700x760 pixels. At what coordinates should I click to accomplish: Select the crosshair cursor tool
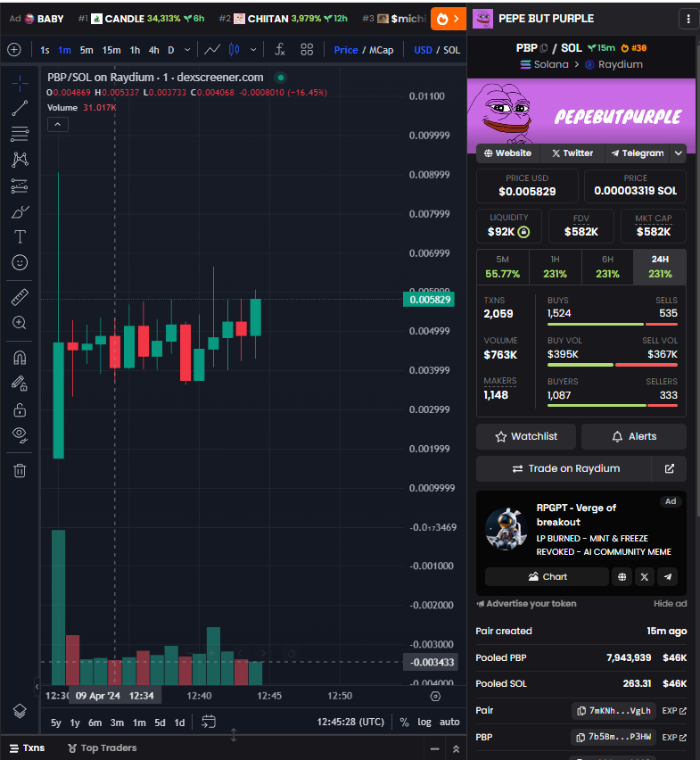pos(20,83)
